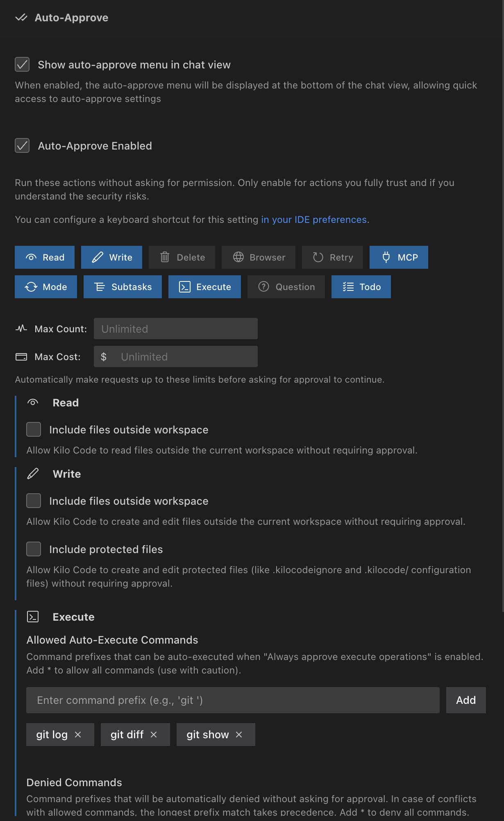Viewport: 504px width, 821px height.
Task: Open the IDE preferences link
Action: (314, 220)
